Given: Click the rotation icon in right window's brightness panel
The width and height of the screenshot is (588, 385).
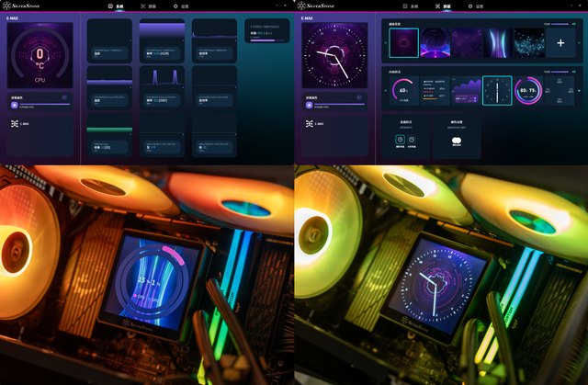Looking at the screenshot, I should (x=357, y=96).
